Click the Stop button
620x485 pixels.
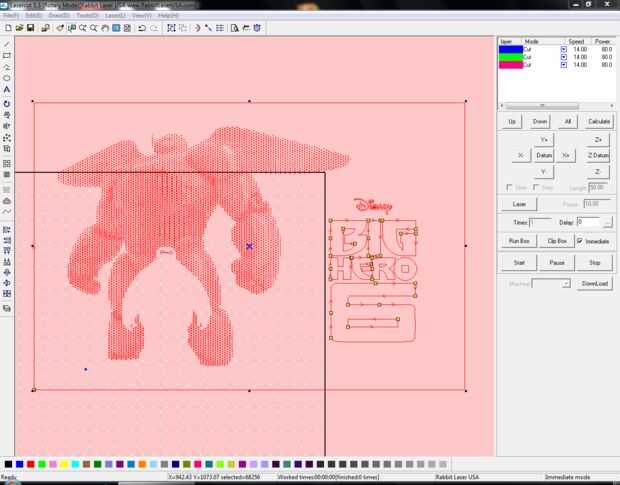tap(595, 262)
